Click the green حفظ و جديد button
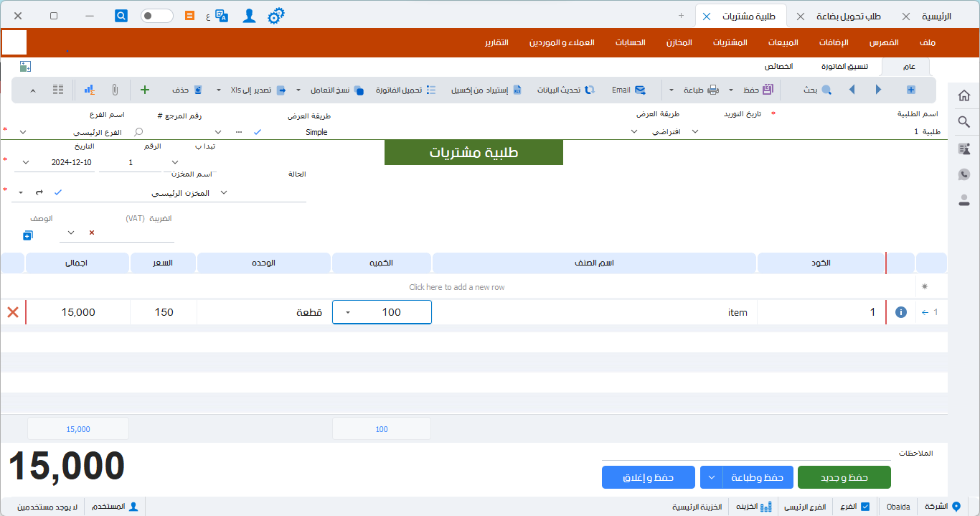980x516 pixels. click(x=844, y=477)
